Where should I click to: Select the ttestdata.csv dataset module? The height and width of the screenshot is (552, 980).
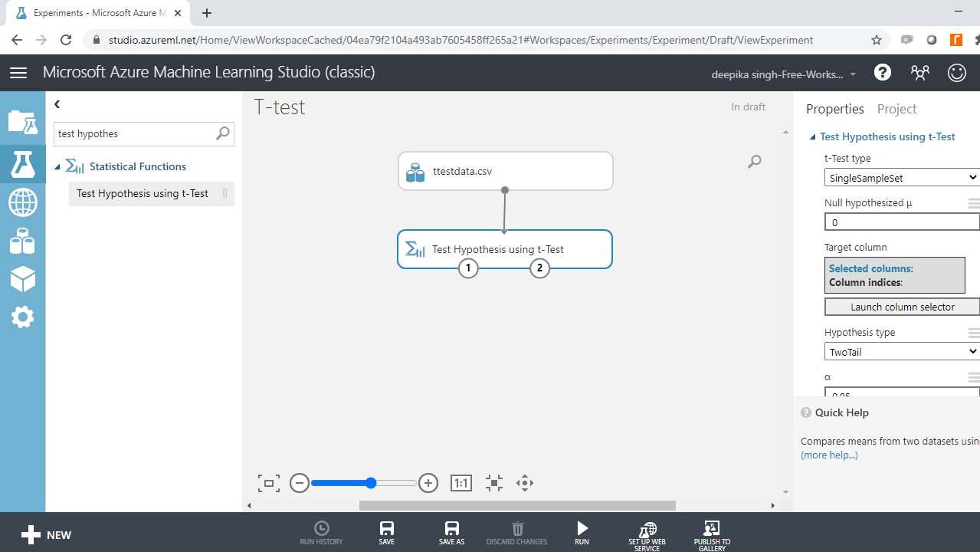point(505,171)
